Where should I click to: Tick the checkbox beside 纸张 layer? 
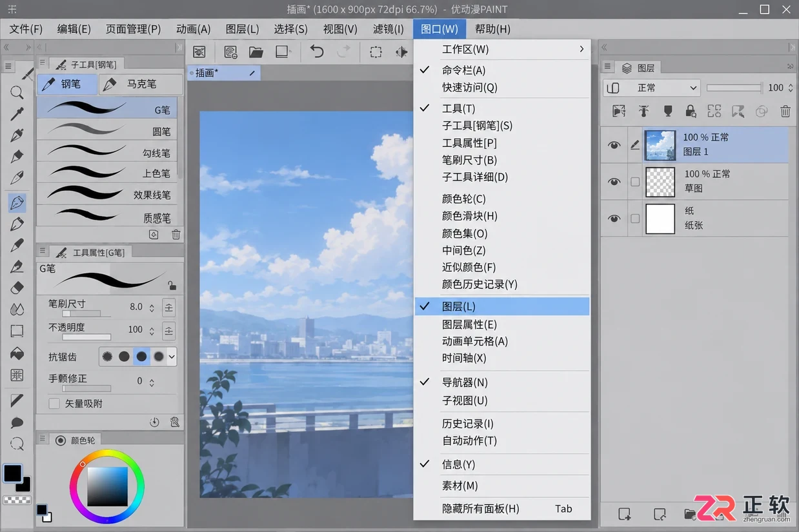[x=635, y=219]
